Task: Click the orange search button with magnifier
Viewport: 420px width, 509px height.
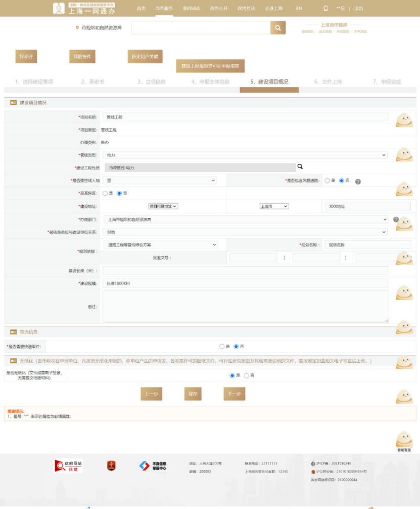Action: 277,28
